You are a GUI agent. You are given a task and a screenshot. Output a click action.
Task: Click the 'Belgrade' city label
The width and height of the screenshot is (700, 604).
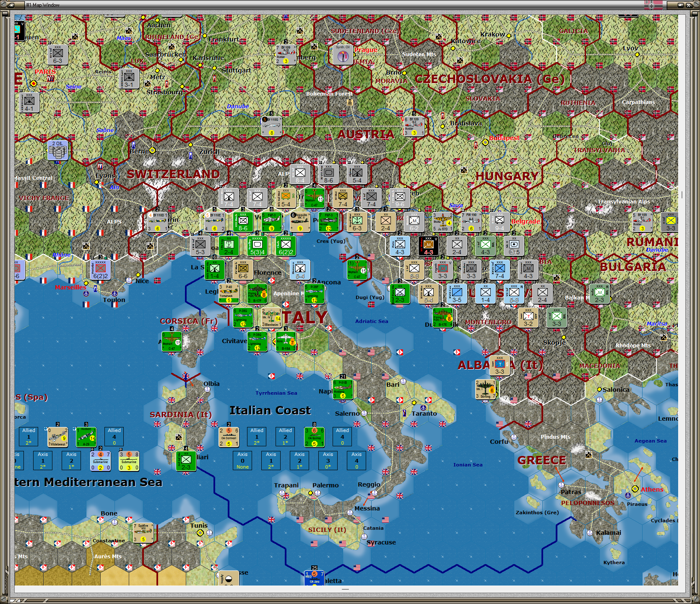(x=526, y=221)
